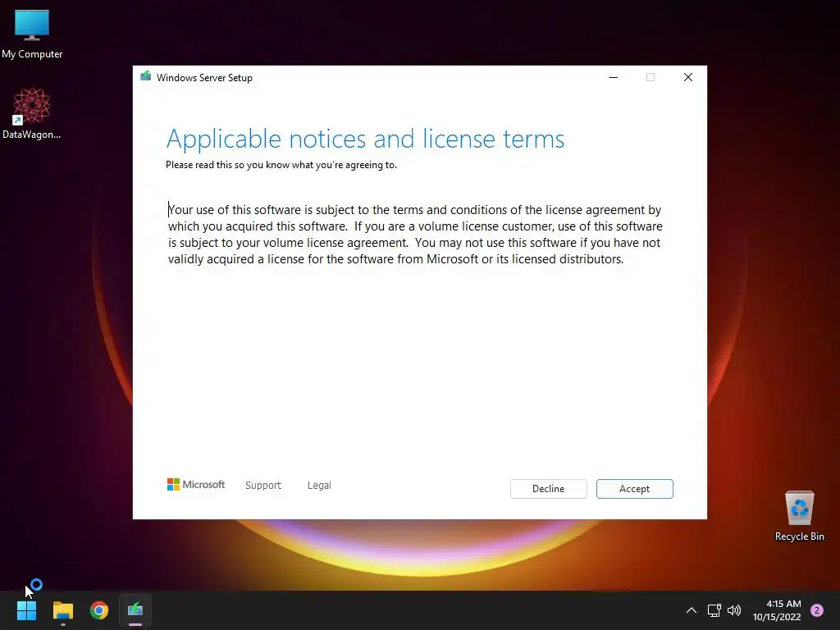840x630 pixels.
Task: Minimize the Windows Server Setup window
Action: 614,77
